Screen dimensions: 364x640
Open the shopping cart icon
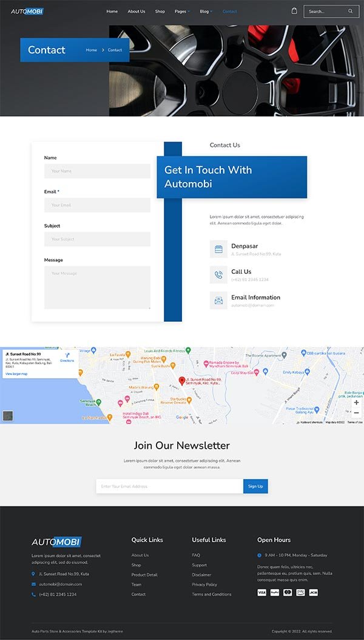(294, 11)
